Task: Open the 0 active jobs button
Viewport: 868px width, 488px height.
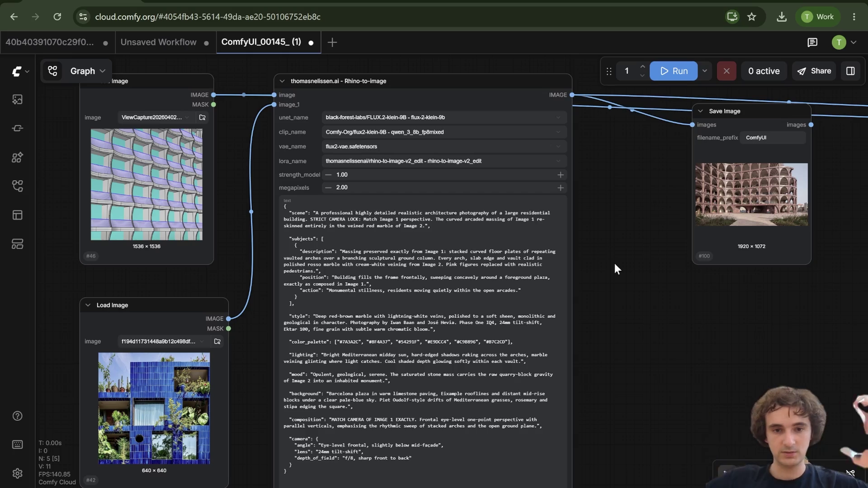Action: (x=764, y=71)
